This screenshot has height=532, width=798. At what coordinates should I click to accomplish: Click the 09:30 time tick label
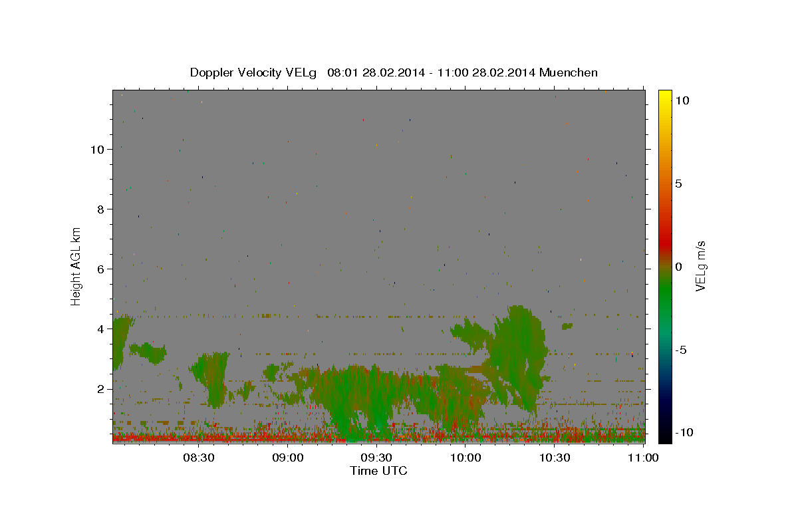pyautogui.click(x=376, y=458)
